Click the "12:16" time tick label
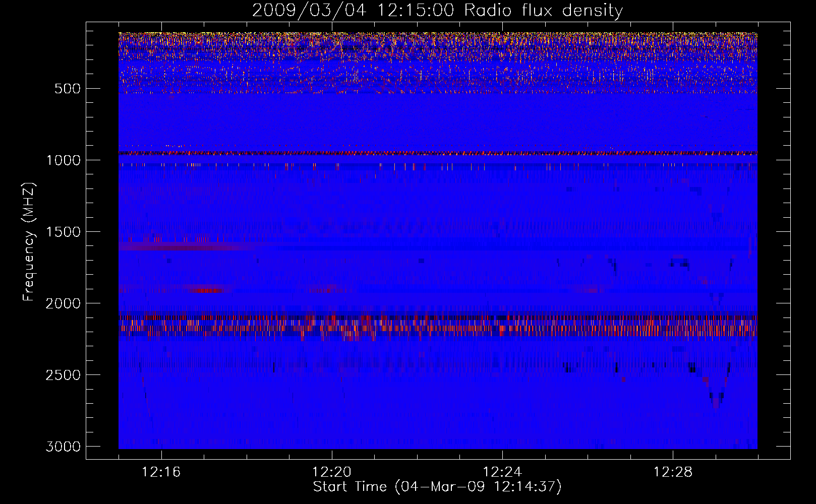 point(161,472)
